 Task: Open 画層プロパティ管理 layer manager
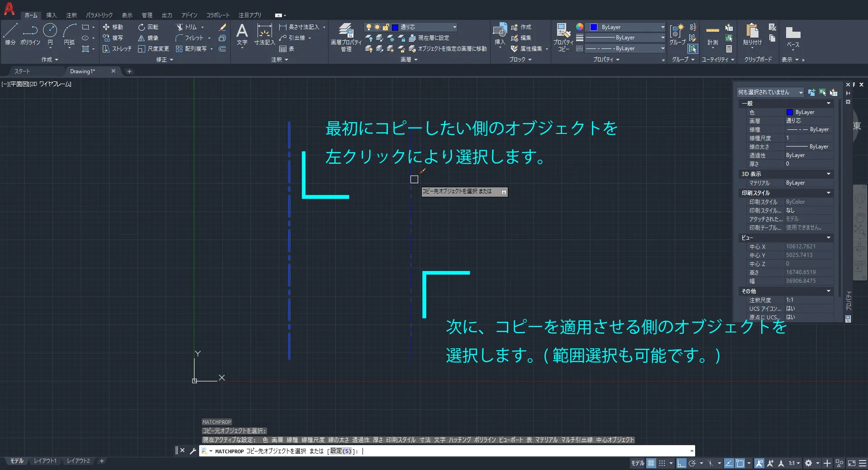tap(346, 37)
